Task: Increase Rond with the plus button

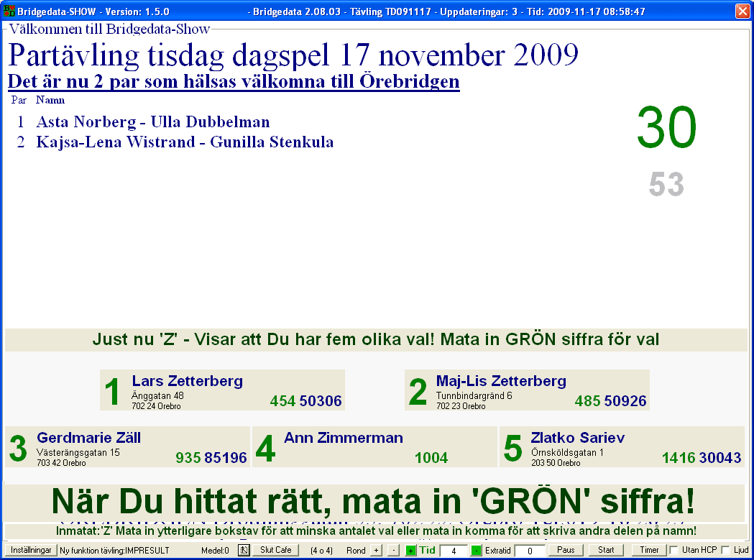Action: click(376, 550)
